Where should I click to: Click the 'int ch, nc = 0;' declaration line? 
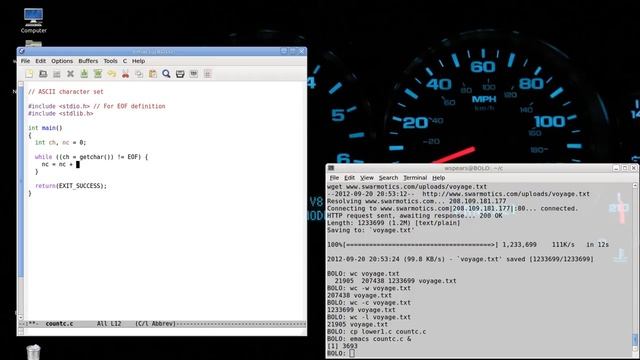[60, 142]
